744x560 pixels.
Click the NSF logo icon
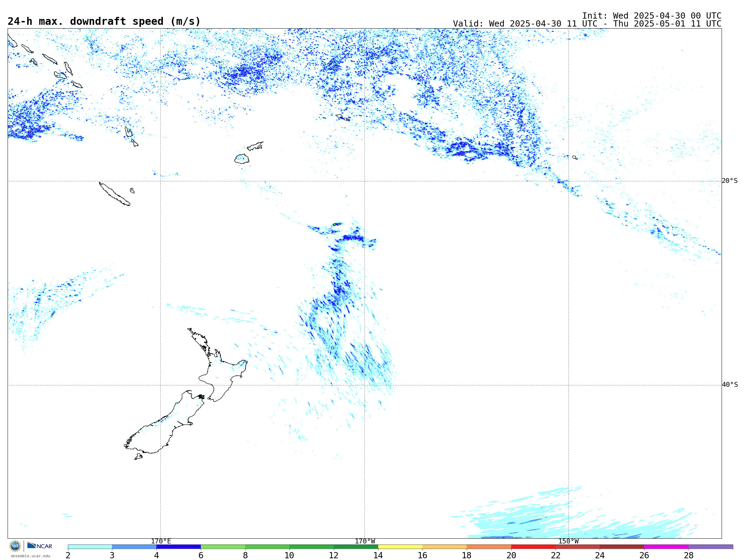click(x=15, y=546)
